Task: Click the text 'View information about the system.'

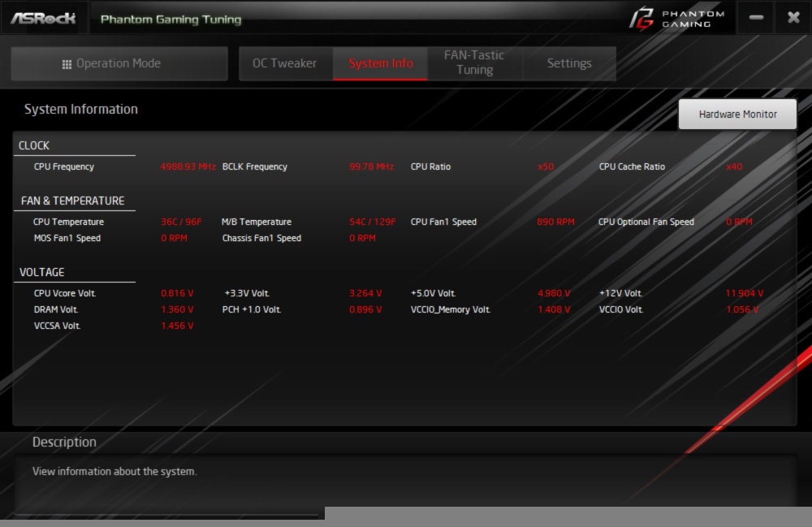Action: [114, 472]
